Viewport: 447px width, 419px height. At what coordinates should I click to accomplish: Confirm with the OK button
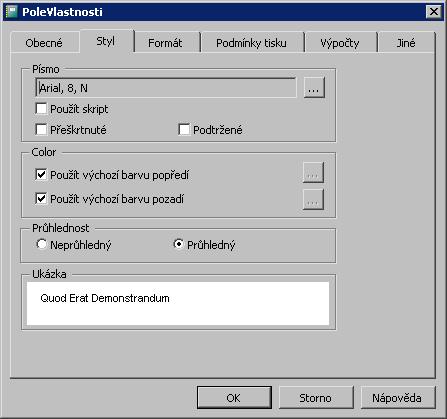pos(234,397)
